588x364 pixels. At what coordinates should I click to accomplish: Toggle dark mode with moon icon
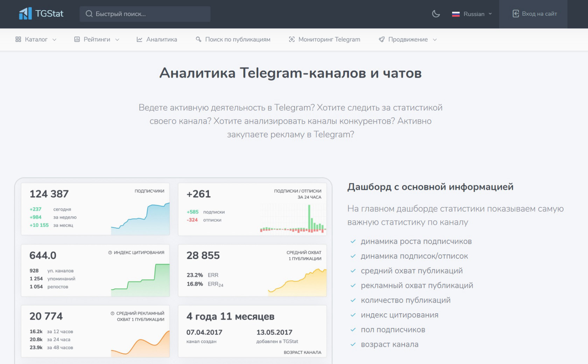[x=436, y=14]
